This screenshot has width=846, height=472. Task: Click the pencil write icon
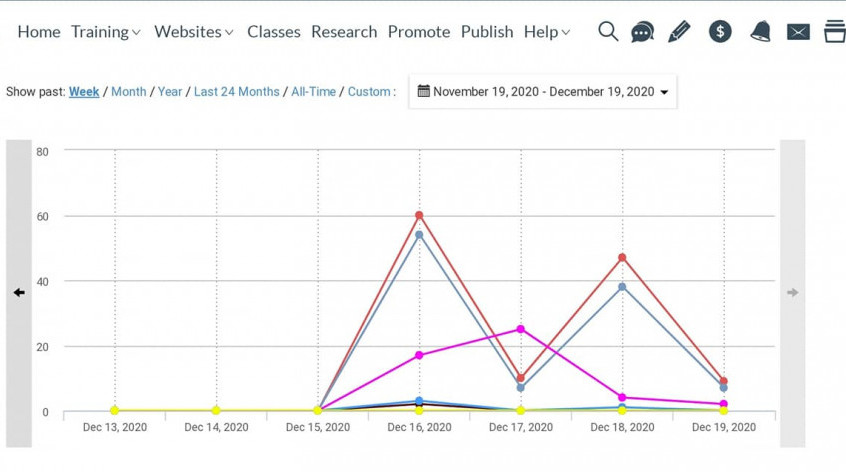pyautogui.click(x=679, y=31)
